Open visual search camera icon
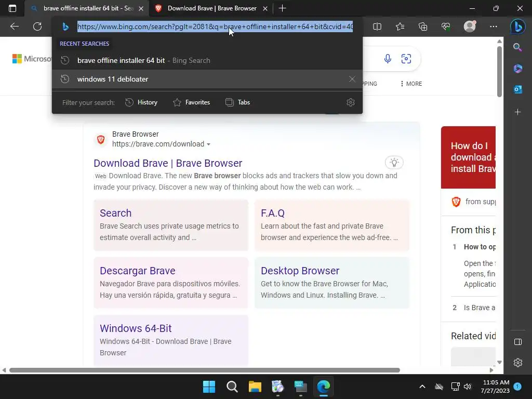Viewport: 532px width, 399px height. [406, 59]
